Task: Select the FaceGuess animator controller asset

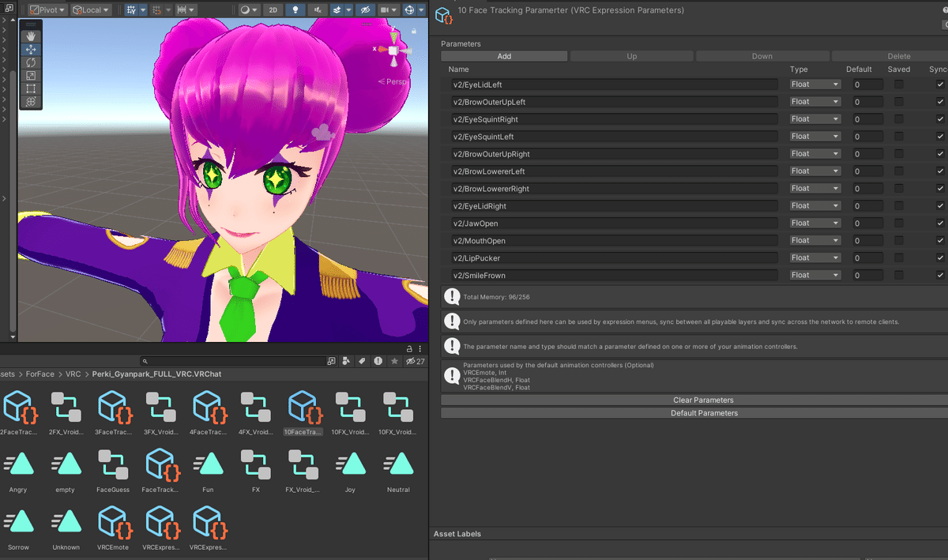Action: (113, 466)
